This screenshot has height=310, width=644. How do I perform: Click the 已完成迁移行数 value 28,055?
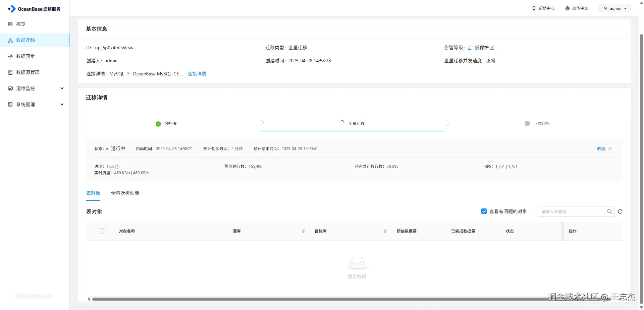tap(392, 167)
